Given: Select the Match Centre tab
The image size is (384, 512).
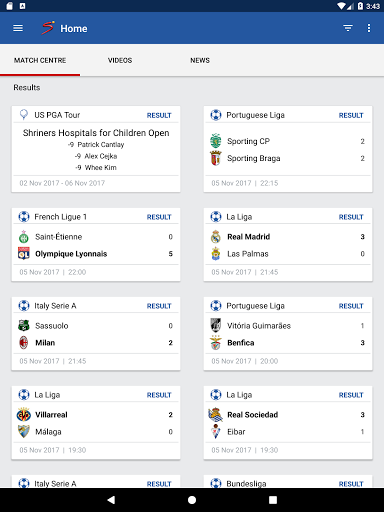Looking at the screenshot, I should 40,60.
